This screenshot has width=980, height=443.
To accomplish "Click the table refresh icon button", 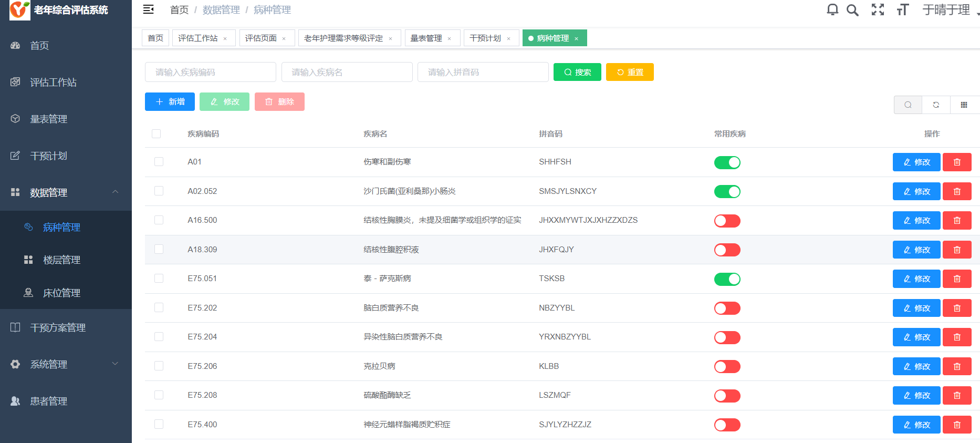I will [936, 105].
